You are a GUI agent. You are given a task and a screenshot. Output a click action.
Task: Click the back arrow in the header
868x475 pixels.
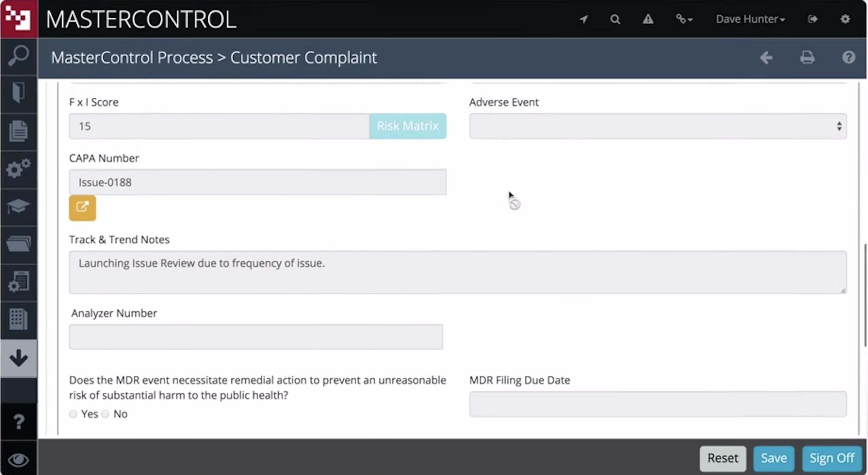coord(767,57)
